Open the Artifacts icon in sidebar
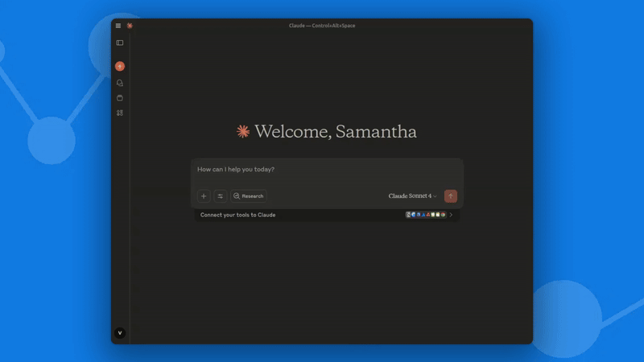 pyautogui.click(x=120, y=113)
